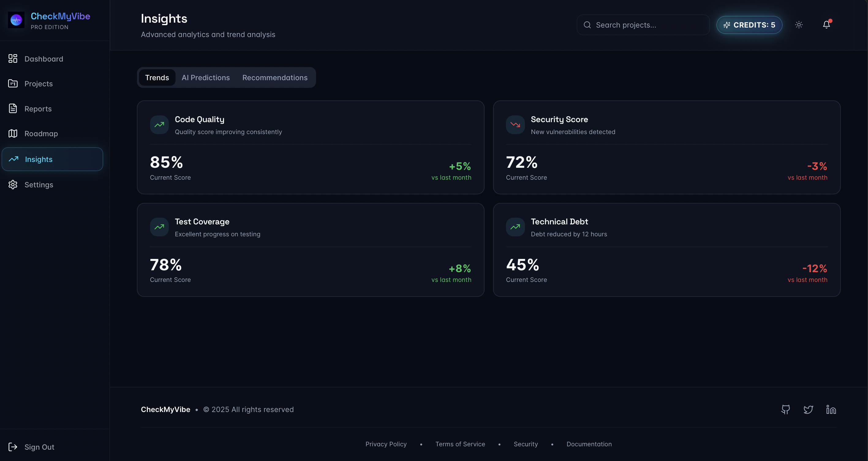Image resolution: width=868 pixels, height=461 pixels.
Task: Click into the Search projects field
Action: tap(647, 25)
